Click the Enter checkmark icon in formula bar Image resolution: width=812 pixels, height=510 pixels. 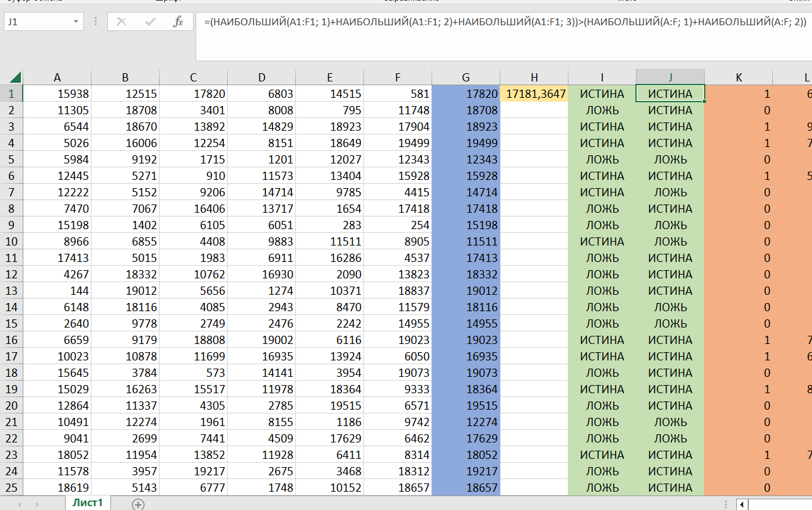[x=150, y=21]
